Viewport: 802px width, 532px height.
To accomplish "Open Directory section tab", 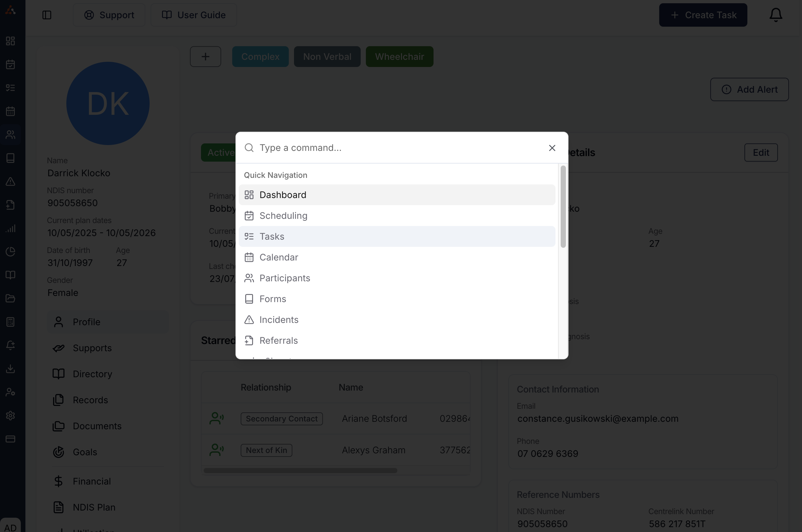I will pyautogui.click(x=108, y=374).
